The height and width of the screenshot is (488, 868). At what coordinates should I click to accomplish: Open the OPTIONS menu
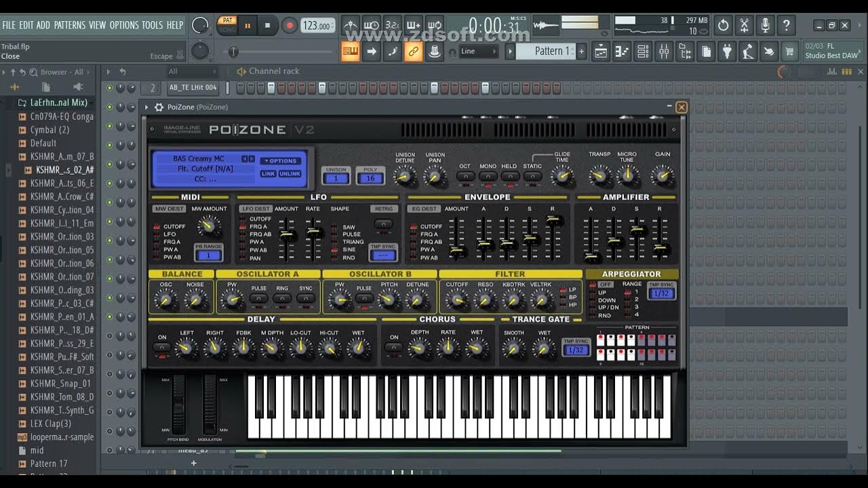click(124, 25)
